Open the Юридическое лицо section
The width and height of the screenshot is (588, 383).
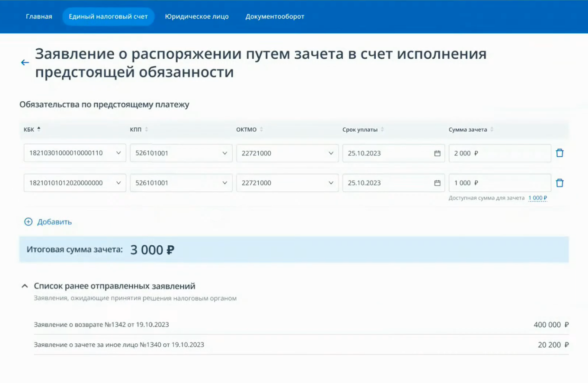pyautogui.click(x=197, y=16)
